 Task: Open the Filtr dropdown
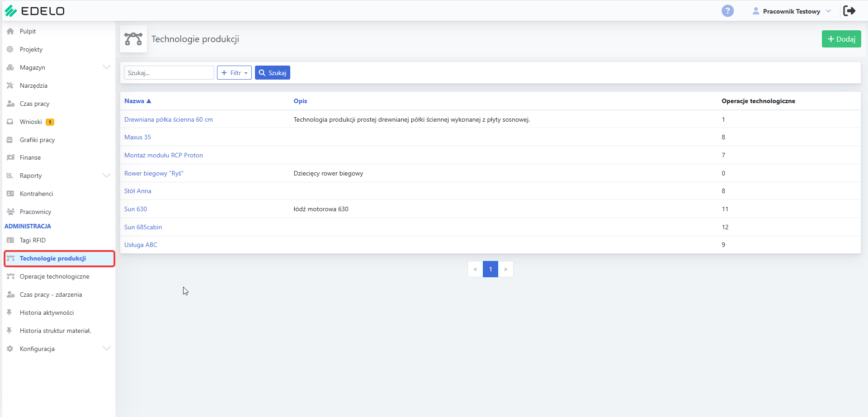click(x=234, y=73)
